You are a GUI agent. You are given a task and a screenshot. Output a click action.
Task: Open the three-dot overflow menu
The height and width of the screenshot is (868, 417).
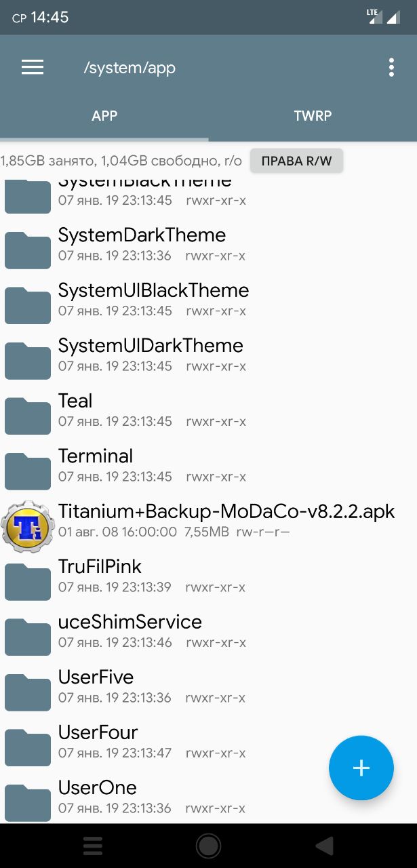391,67
